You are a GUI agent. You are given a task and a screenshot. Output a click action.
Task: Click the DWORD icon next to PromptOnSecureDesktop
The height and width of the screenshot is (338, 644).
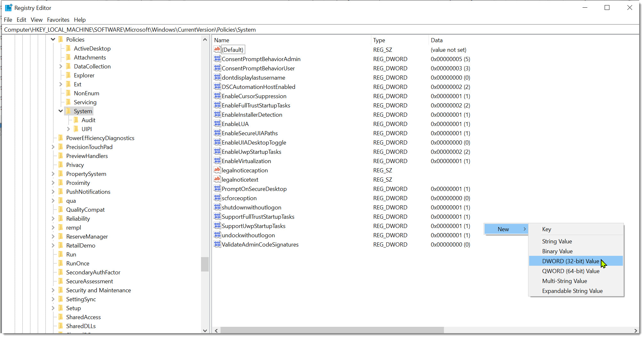click(x=217, y=189)
